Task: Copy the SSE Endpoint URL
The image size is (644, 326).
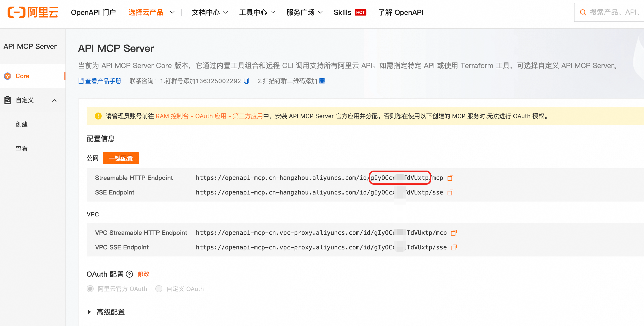Action: tap(450, 192)
